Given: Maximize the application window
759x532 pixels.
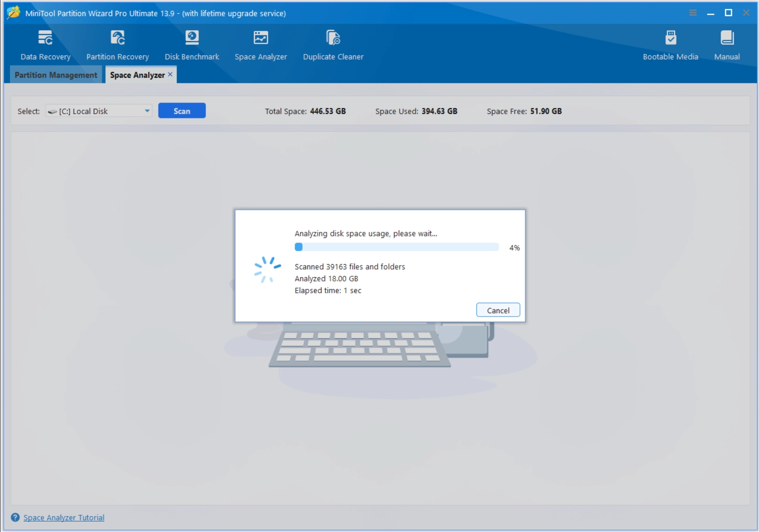Looking at the screenshot, I should point(729,13).
